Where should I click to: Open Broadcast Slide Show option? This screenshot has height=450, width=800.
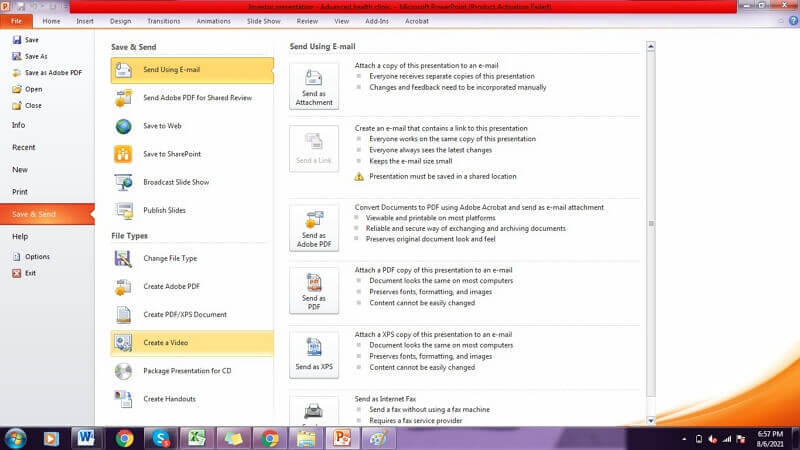[192, 182]
